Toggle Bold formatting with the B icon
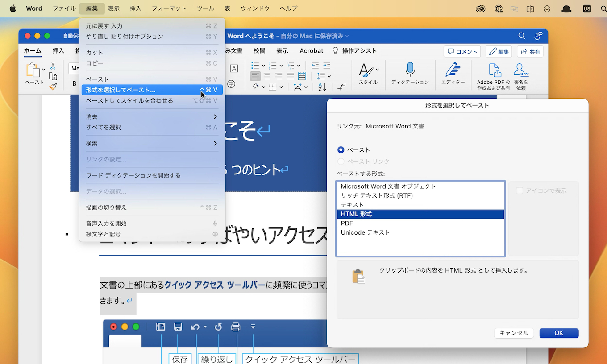 click(74, 83)
